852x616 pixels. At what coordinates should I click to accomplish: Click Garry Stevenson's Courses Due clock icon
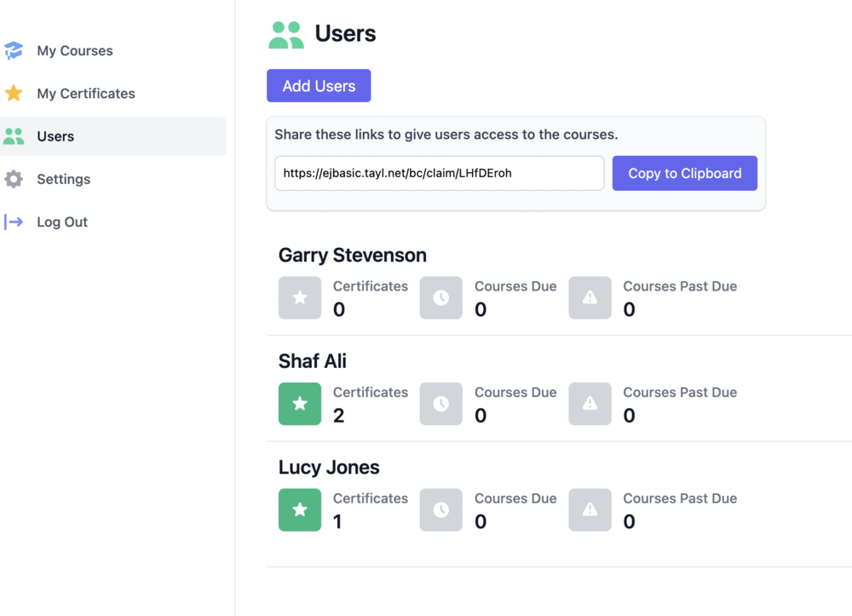tap(440, 297)
